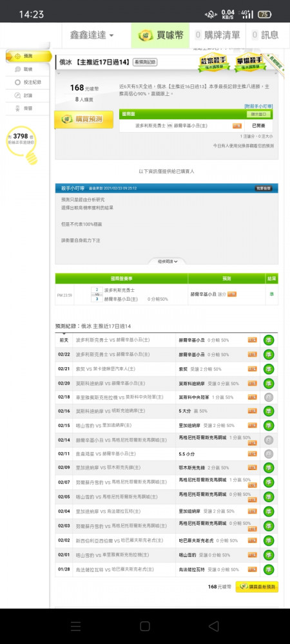
Task: Open the 鑫鑫達達 account dropdown
Action: pyautogui.click(x=92, y=35)
